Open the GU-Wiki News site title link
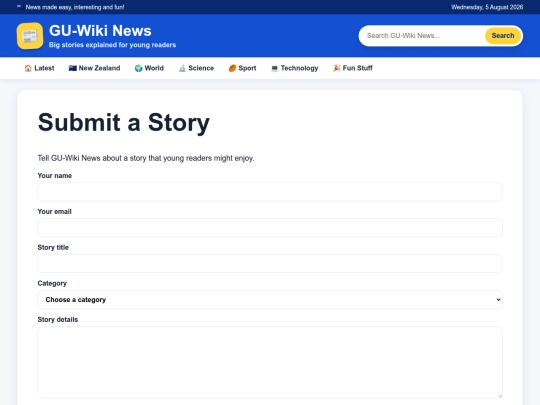540x405 pixels. coord(100,31)
